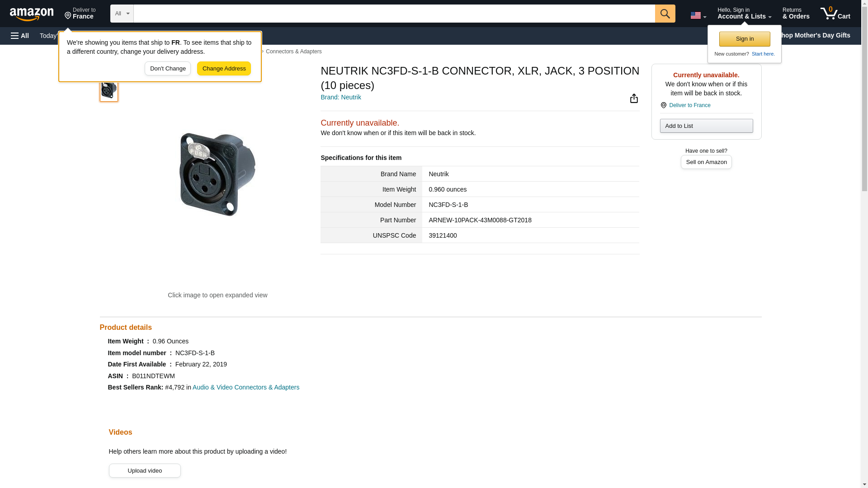Open the All hamburger menu

coord(20,36)
